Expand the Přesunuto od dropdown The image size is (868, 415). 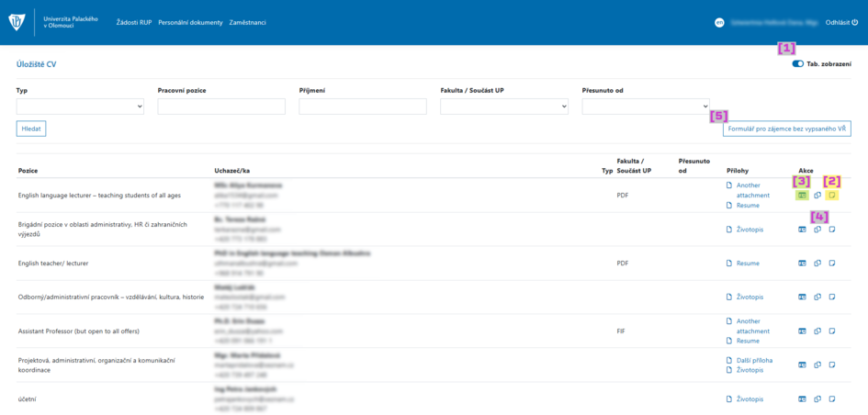click(646, 107)
